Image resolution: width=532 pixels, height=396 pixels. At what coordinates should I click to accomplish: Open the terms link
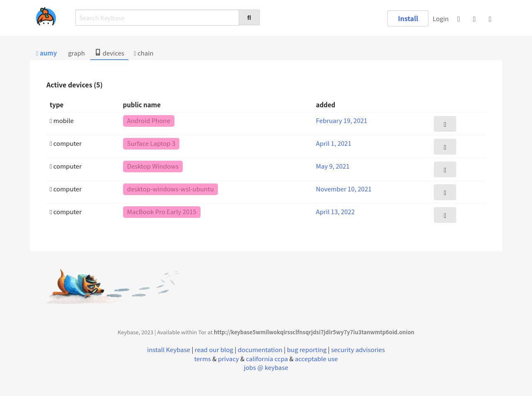pos(203,359)
